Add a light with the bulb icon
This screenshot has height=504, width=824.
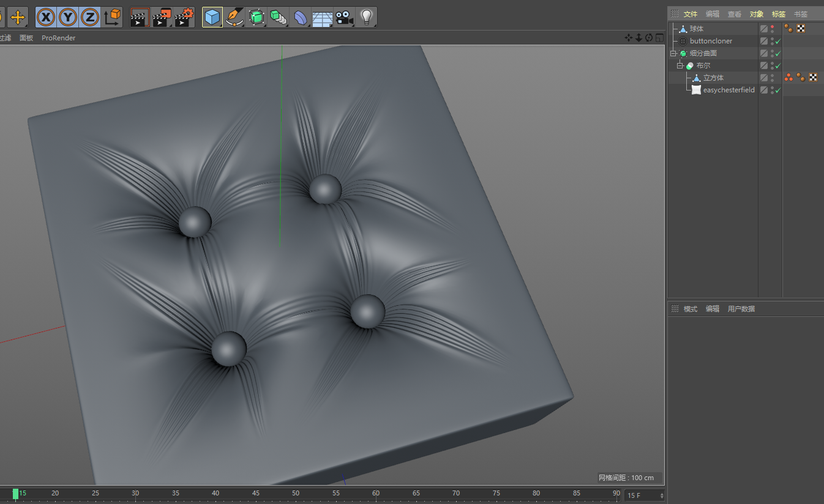[x=366, y=17]
